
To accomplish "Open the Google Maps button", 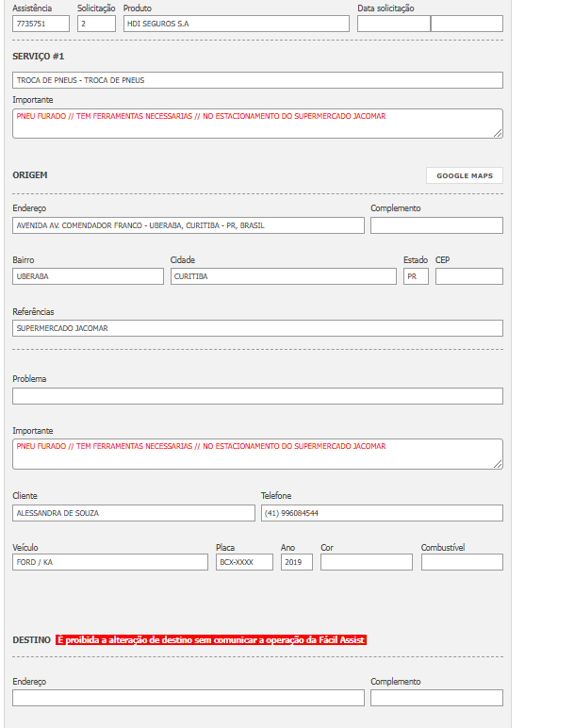I will coord(465,175).
